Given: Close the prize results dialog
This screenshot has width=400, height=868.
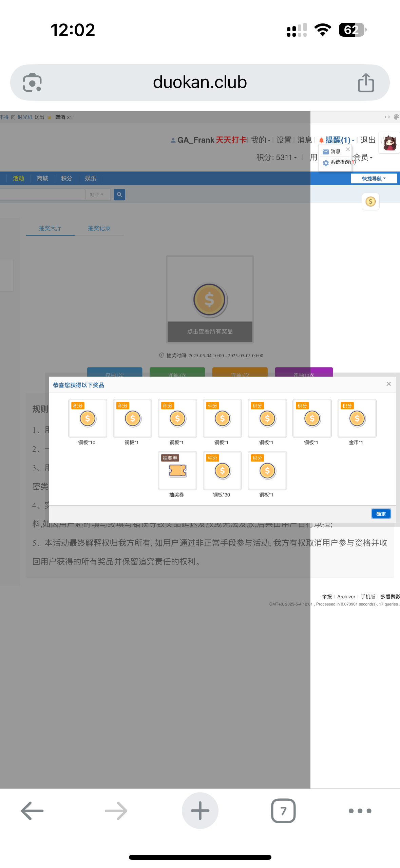Looking at the screenshot, I should coord(388,384).
